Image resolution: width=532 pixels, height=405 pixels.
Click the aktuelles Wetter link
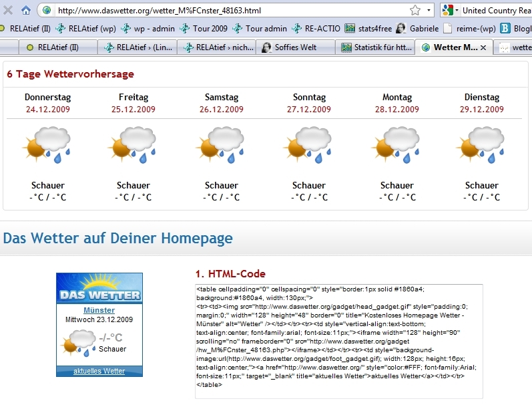99,371
